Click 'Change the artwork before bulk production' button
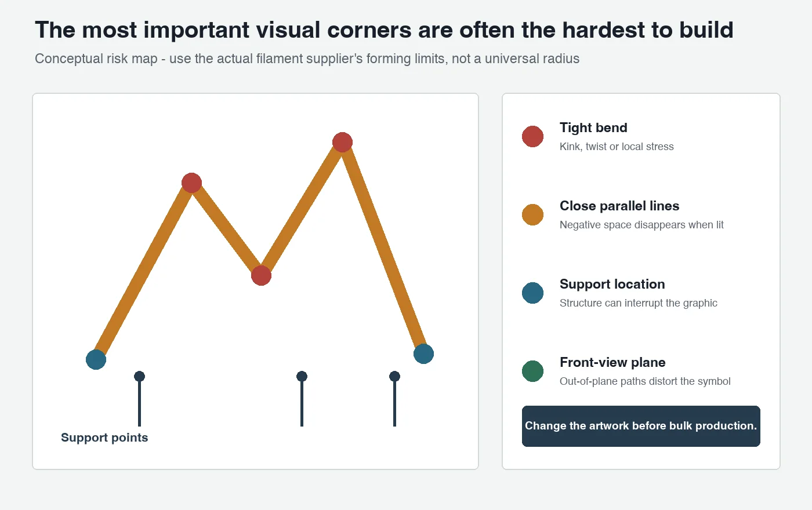Image resolution: width=812 pixels, height=510 pixels. pyautogui.click(x=641, y=426)
